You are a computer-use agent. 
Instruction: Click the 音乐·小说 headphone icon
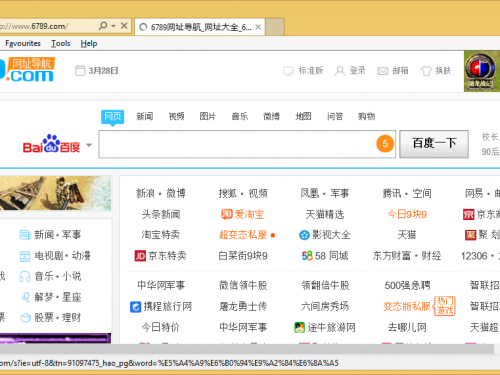pyautogui.click(x=25, y=276)
